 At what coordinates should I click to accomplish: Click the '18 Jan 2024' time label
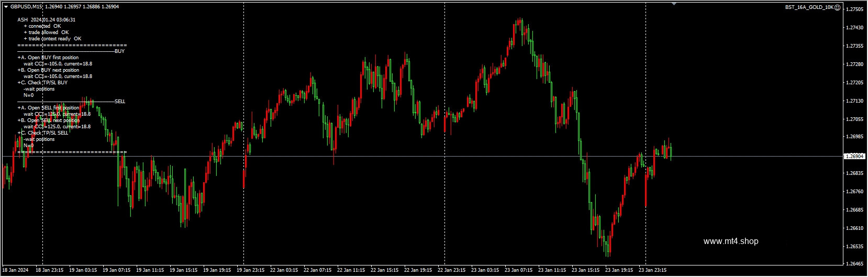(15, 271)
